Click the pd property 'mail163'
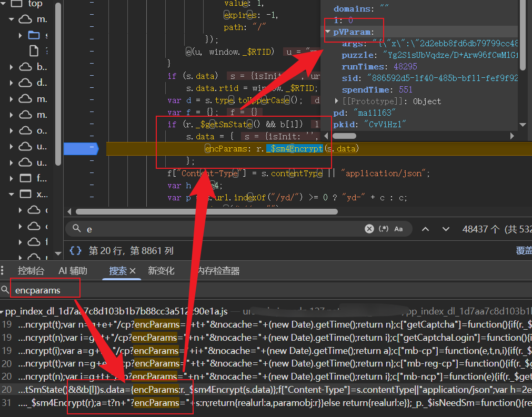The height and width of the screenshot is (417, 532). point(365,113)
